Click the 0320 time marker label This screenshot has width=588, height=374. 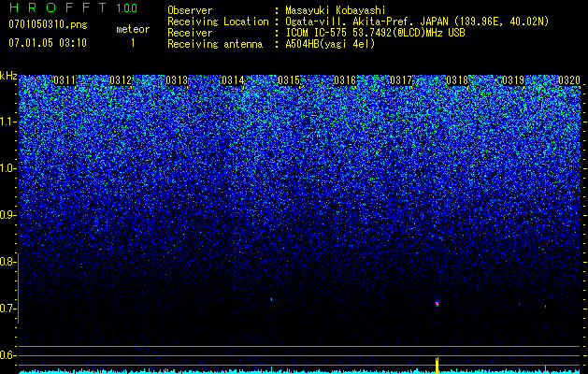coord(569,80)
